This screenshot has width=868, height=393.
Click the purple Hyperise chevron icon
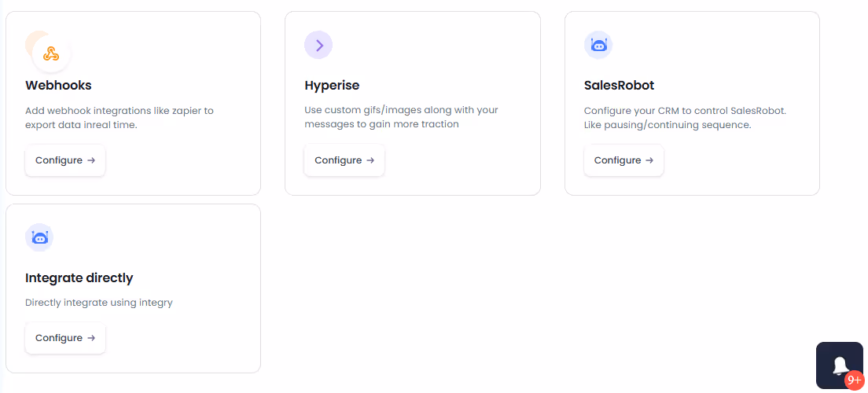318,45
